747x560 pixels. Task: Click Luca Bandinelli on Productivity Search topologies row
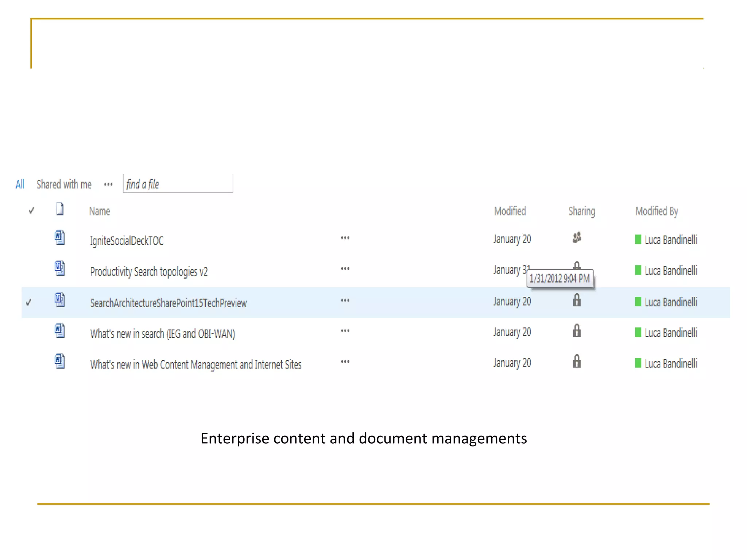(x=671, y=271)
